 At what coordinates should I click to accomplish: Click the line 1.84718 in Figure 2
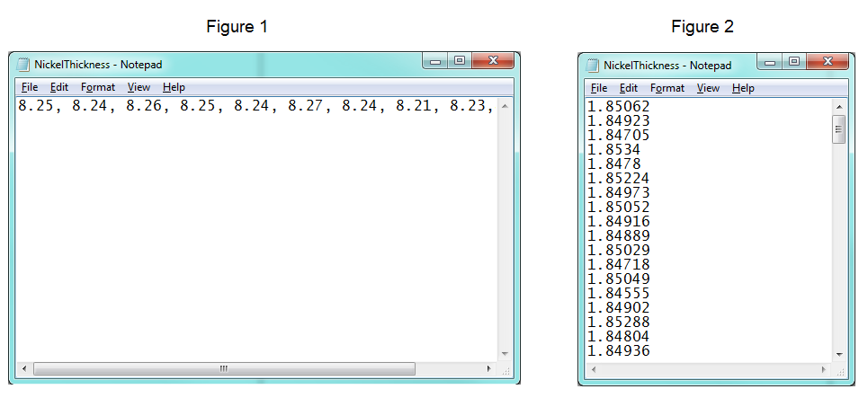[x=618, y=264]
